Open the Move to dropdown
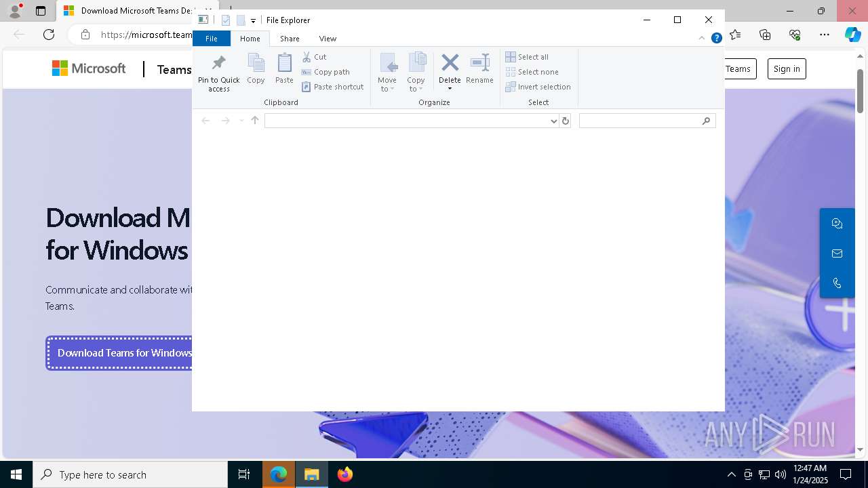The width and height of the screenshot is (868, 488). pyautogui.click(x=387, y=73)
